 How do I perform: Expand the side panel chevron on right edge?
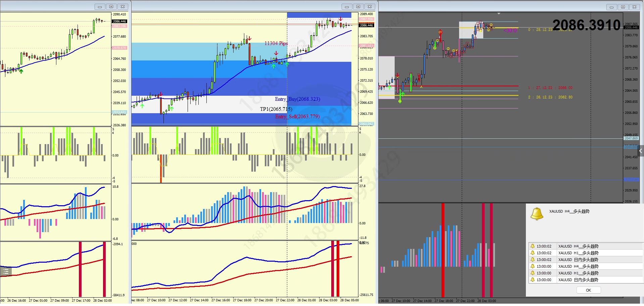pyautogui.click(x=641, y=151)
